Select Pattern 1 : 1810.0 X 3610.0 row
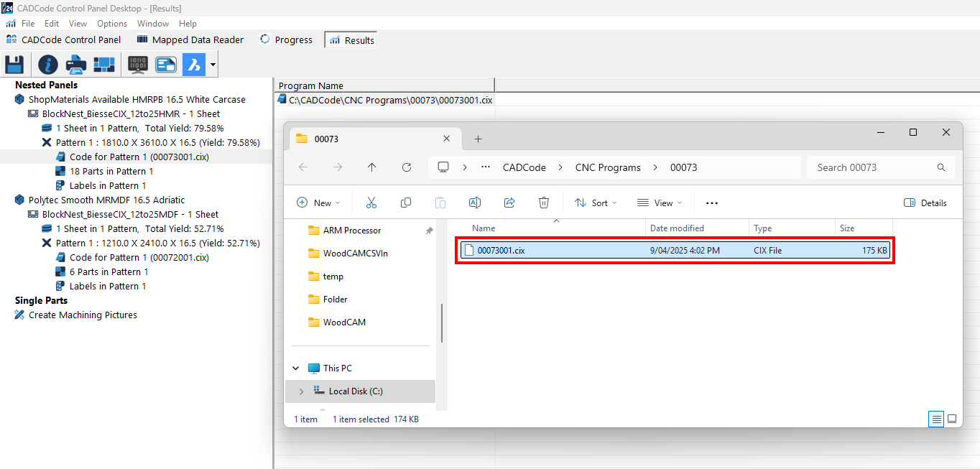This screenshot has height=469, width=980. (157, 143)
